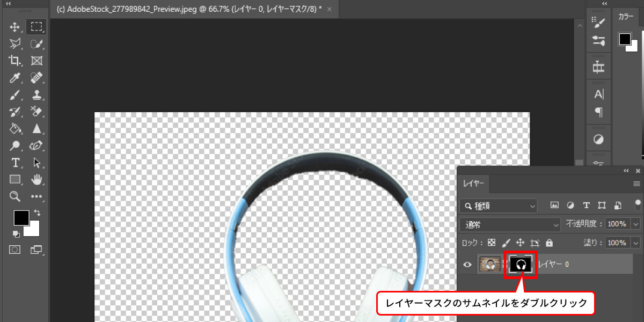Select the Quick Selection tool
The width and height of the screenshot is (644, 322).
tap(36, 44)
